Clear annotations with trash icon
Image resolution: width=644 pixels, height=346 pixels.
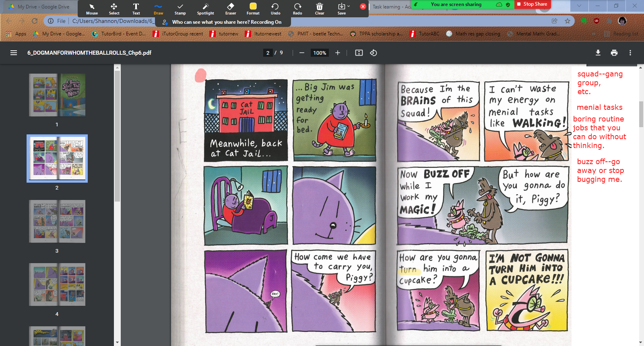pyautogui.click(x=320, y=8)
